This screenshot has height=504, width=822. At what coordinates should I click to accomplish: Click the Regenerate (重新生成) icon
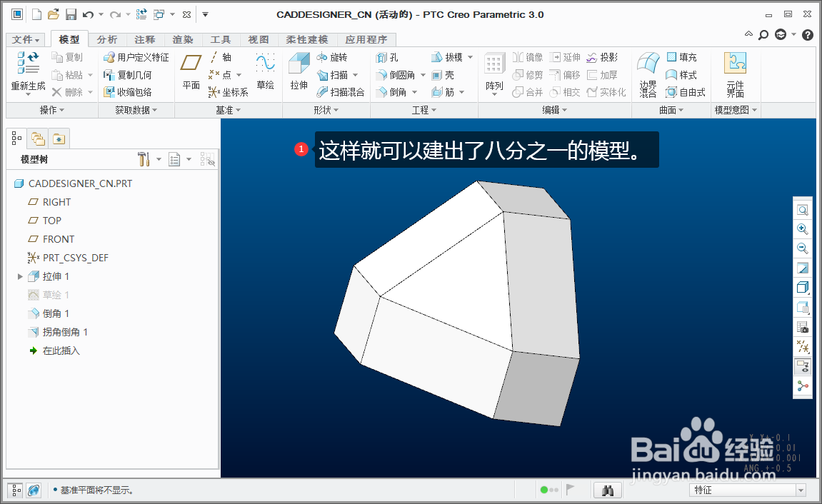tap(28, 62)
